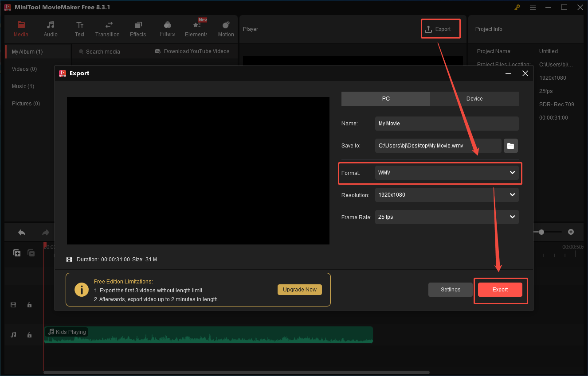Open the Elements panel

196,28
